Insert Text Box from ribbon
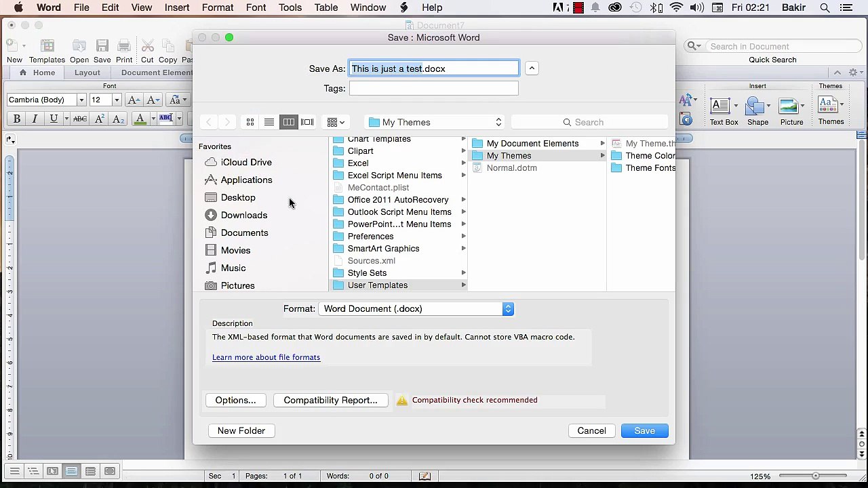Image resolution: width=868 pixels, height=488 pixels. click(x=724, y=111)
